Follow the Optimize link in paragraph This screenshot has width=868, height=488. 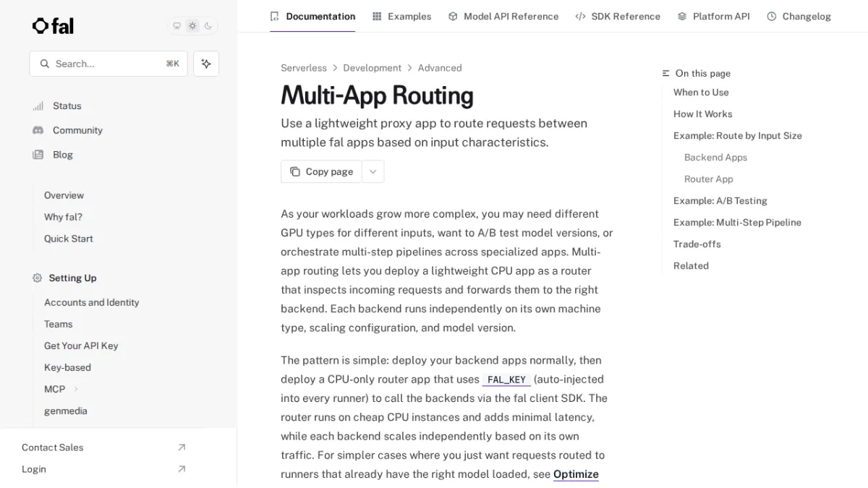coord(576,474)
